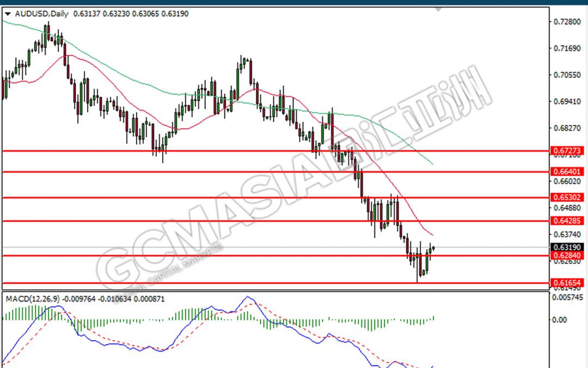Click the green moving average line end

[432, 164]
